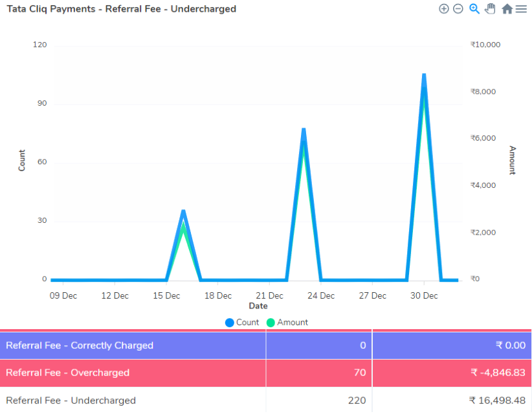Click the ₹4,000 right axis label

click(x=483, y=185)
